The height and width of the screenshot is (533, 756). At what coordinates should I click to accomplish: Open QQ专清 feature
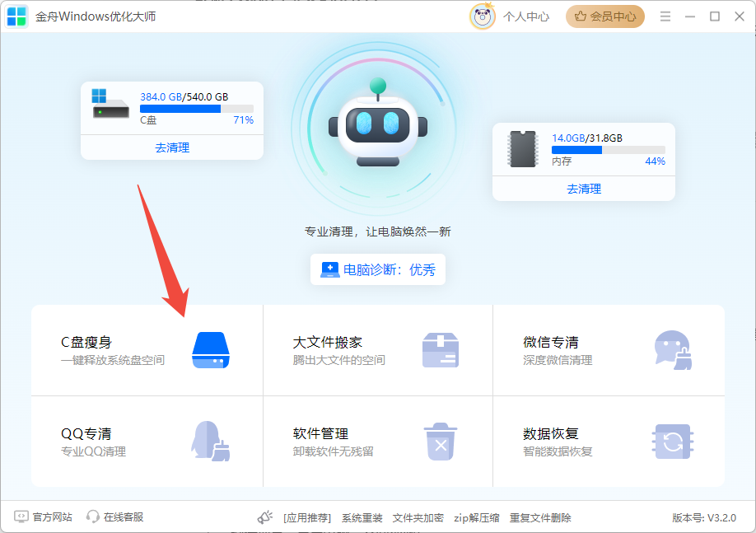147,442
